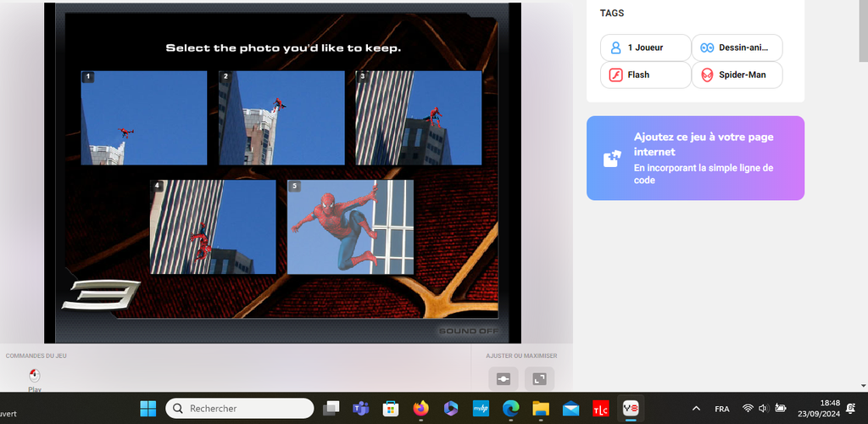The height and width of the screenshot is (424, 868).
Task: Click the fit-to-size adjust icon
Action: point(503,378)
